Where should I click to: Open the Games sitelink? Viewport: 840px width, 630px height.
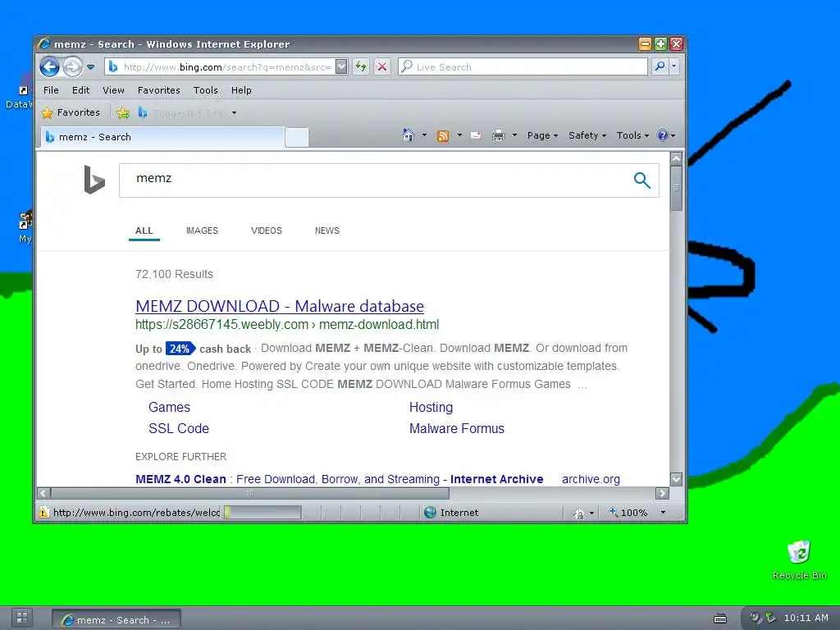point(169,408)
